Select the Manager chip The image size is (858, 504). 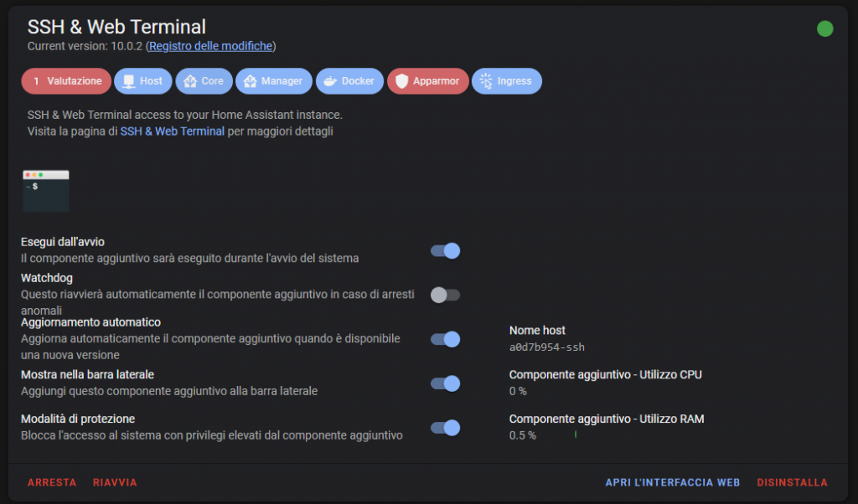(274, 81)
